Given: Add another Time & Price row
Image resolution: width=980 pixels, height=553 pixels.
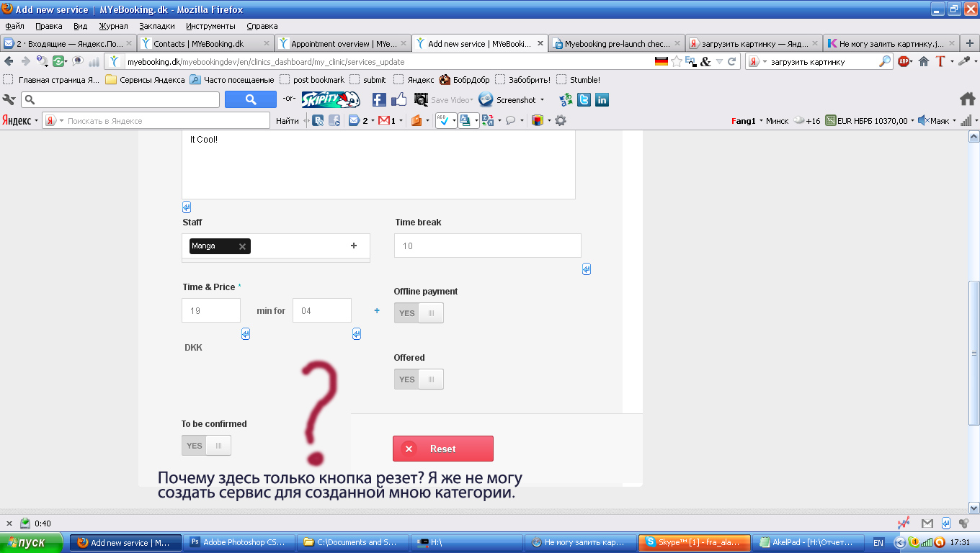Looking at the screenshot, I should (x=376, y=311).
